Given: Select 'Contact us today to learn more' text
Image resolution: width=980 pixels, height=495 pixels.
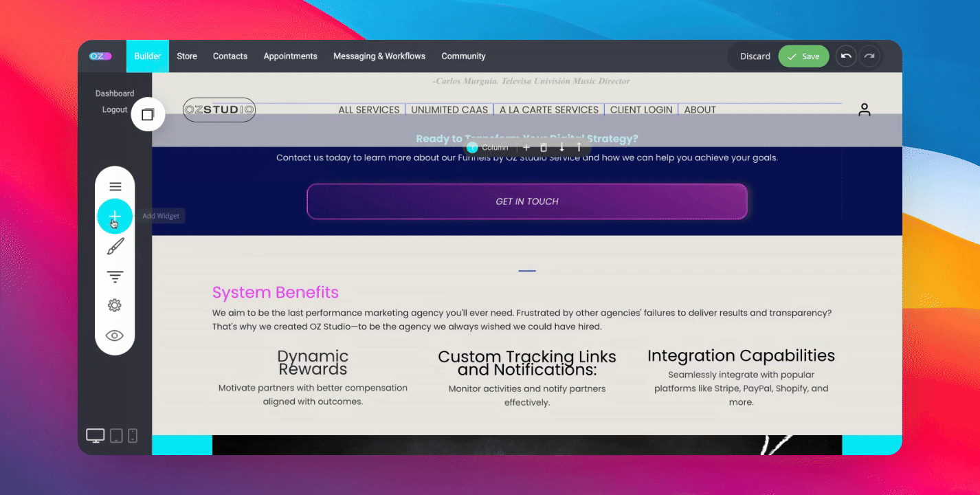Looking at the screenshot, I should coord(527,157).
